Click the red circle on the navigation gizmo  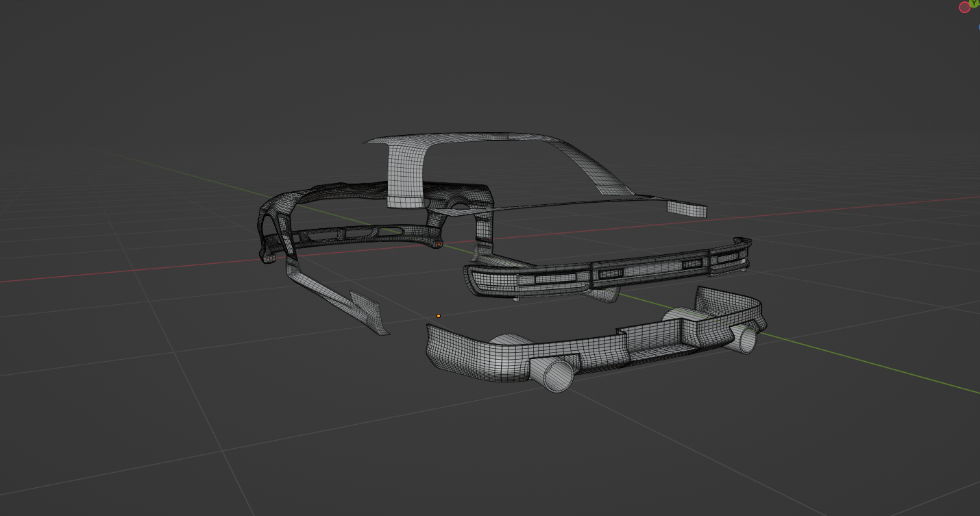pyautogui.click(x=964, y=8)
